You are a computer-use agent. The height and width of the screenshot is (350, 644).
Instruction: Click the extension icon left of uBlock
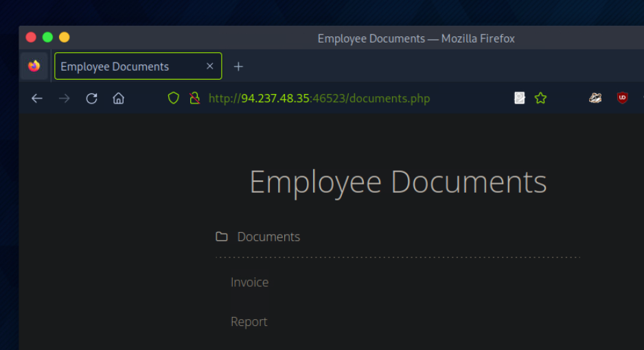point(595,98)
